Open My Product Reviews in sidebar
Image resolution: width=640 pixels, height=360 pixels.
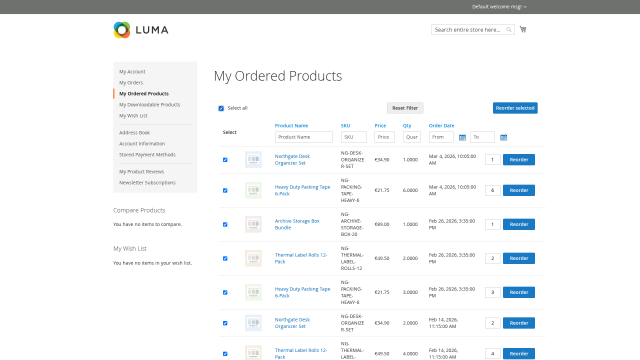pyautogui.click(x=141, y=171)
